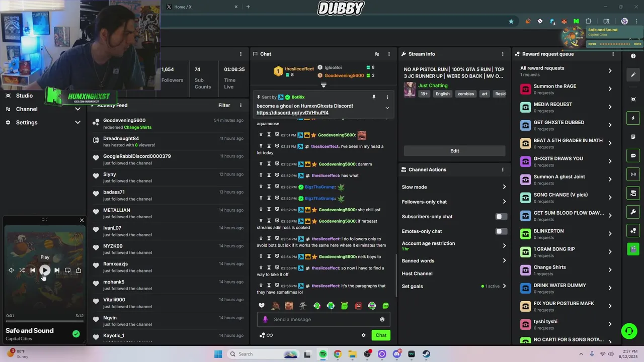
Task: Open Chat panel three-dot menu
Action: click(x=389, y=54)
